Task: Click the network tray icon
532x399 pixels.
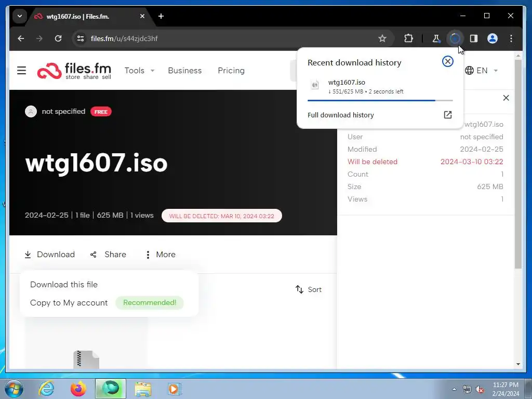Action: [467, 390]
